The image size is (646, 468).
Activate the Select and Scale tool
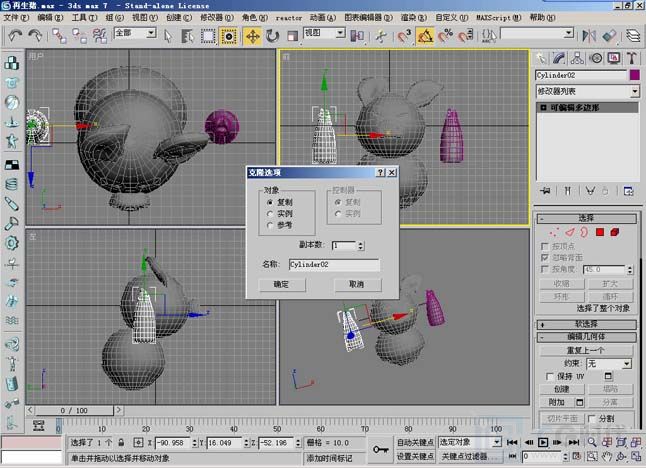292,36
